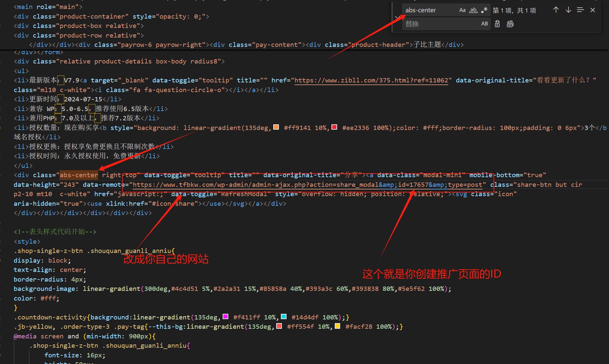Click the #ee2336 red color swatch
The width and height of the screenshot is (609, 364).
coord(334,127)
